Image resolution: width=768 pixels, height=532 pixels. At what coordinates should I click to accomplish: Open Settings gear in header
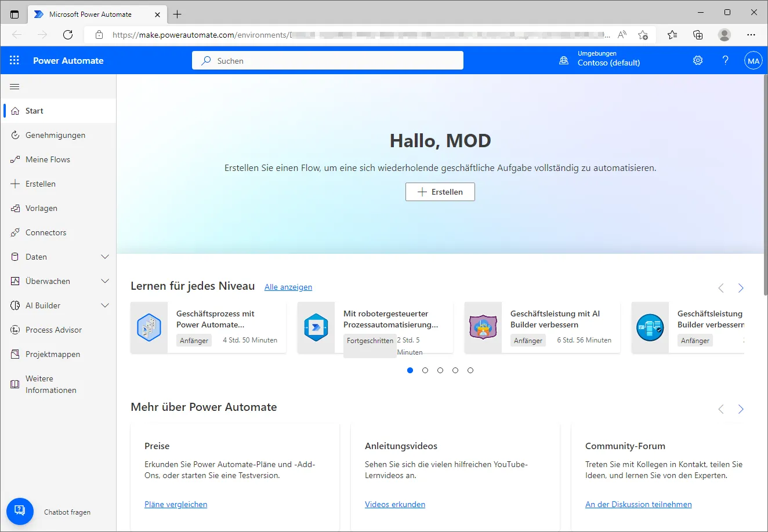click(x=698, y=60)
